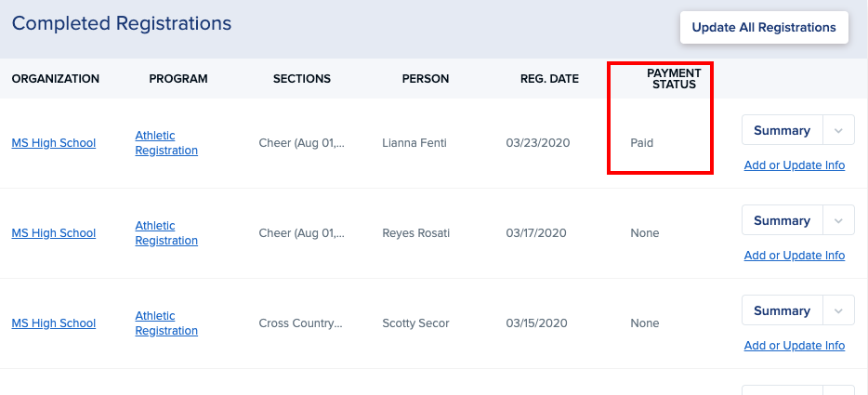Expand Summary dropdown arrow for Scotty Secor

tap(838, 311)
